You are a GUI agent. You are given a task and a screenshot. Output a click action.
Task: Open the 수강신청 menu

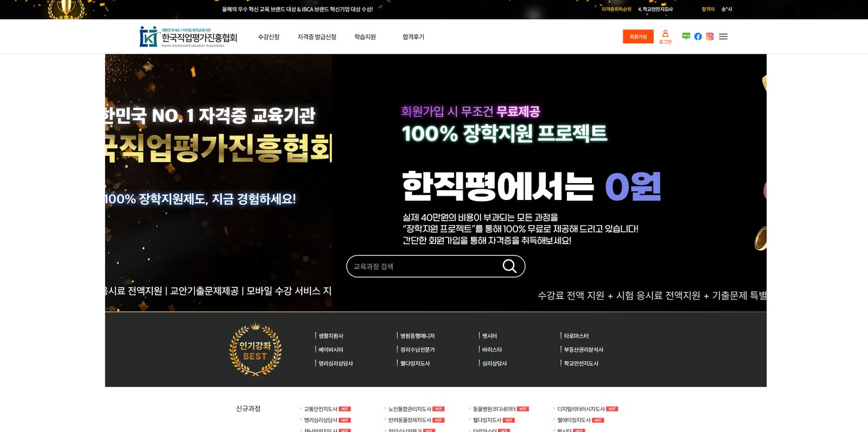point(269,37)
